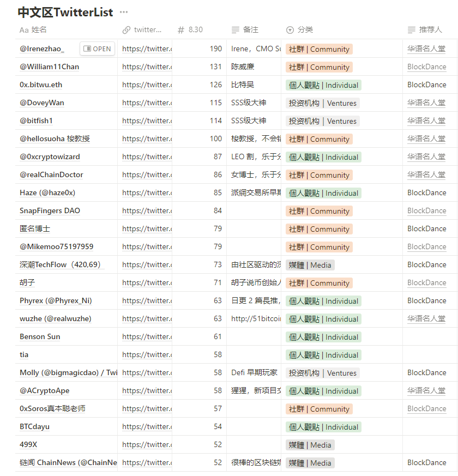Screen dimensions: 458x476
Task: Select the Molly (@bigmagicdao) name cell
Action: tap(66, 372)
